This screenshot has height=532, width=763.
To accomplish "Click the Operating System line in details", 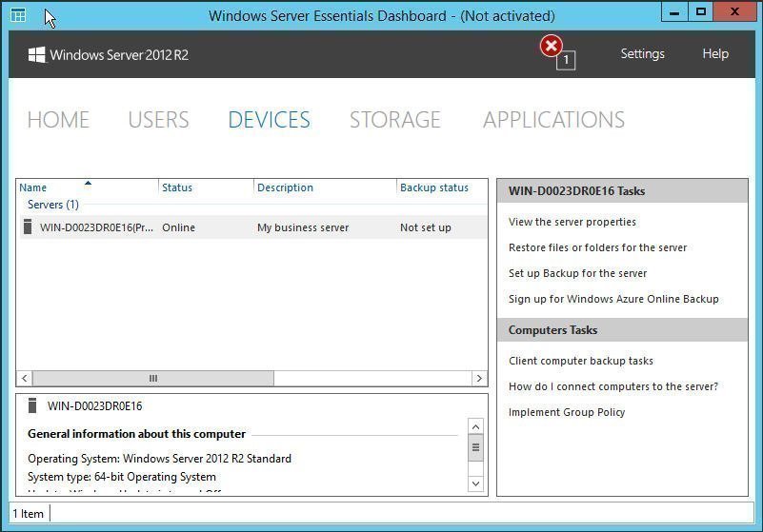I will [160, 459].
